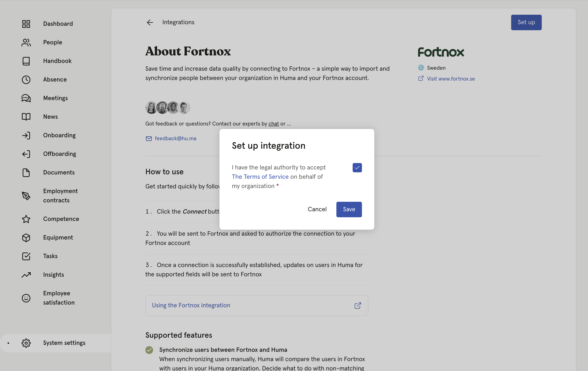Open Employee satisfaction menu item
The height and width of the screenshot is (371, 588).
click(x=59, y=298)
